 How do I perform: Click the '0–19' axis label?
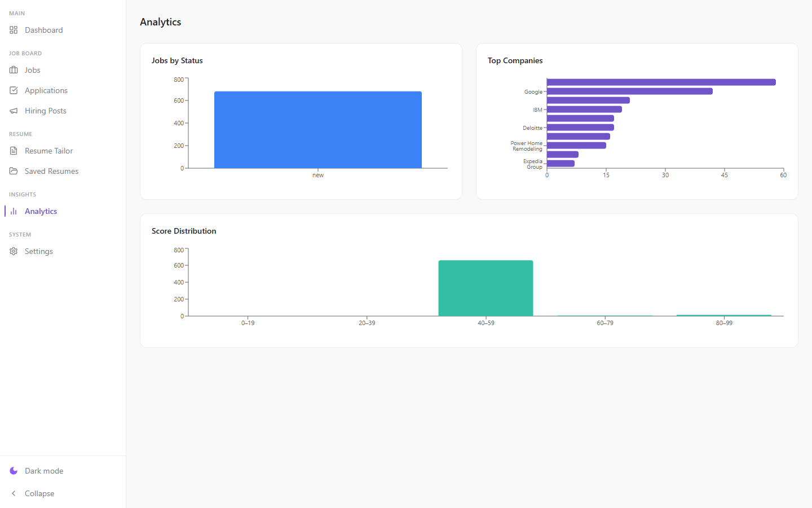click(x=248, y=323)
